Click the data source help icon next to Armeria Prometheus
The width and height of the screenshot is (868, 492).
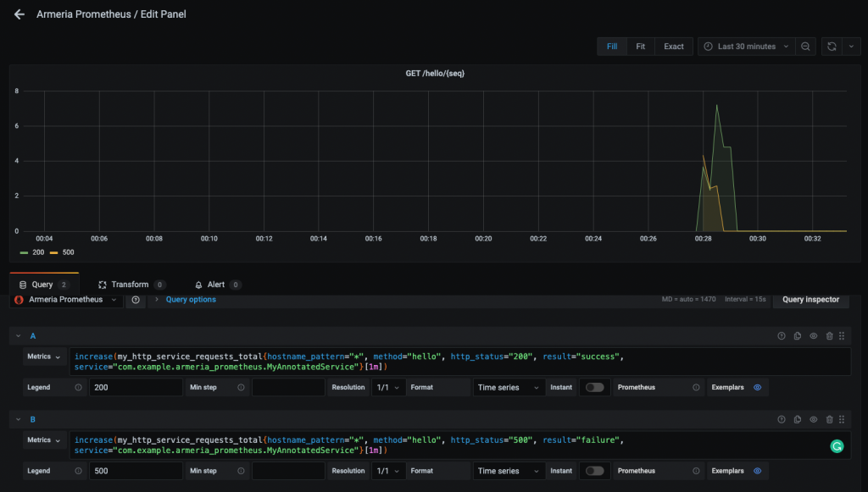(136, 300)
